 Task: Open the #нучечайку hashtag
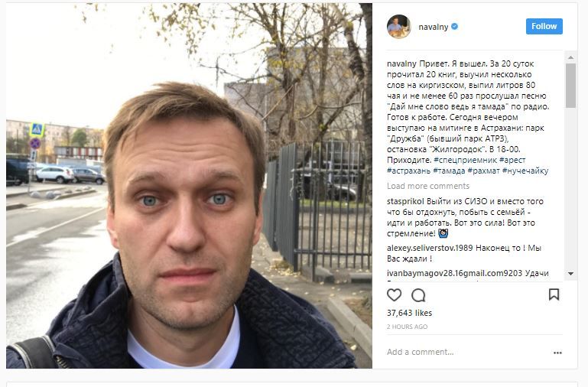point(525,171)
